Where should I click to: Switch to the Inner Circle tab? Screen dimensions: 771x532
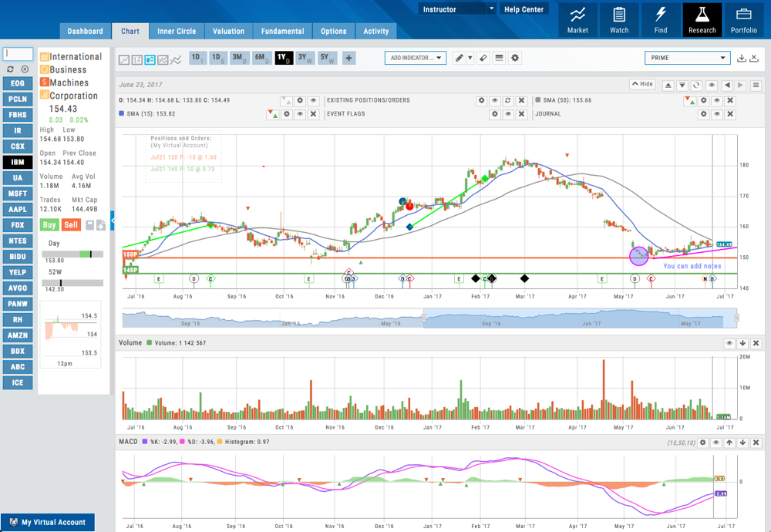point(177,31)
